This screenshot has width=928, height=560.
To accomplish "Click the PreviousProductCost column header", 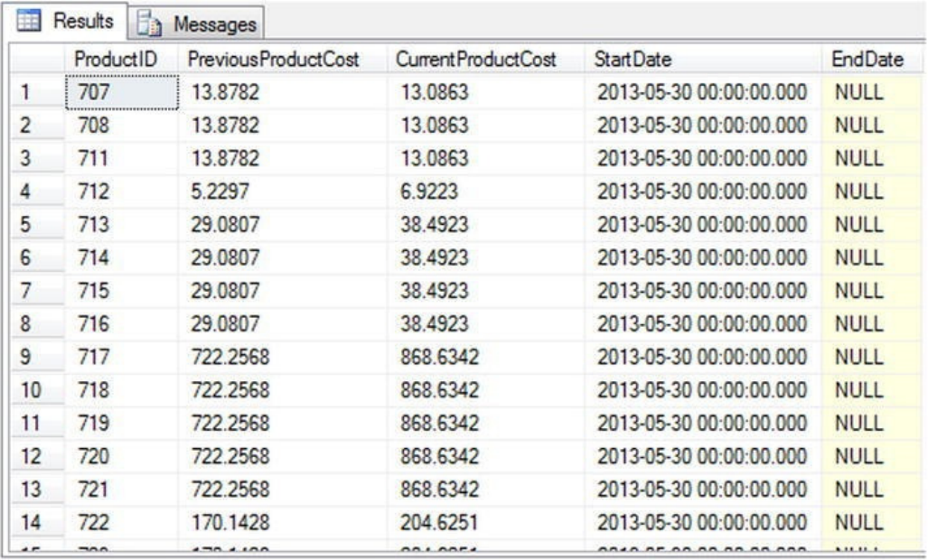I will [274, 59].
